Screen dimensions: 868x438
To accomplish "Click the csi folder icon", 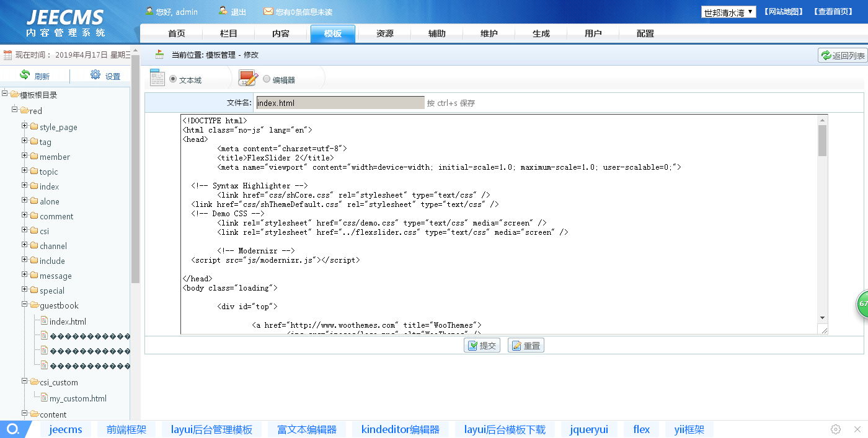I will click(x=34, y=230).
